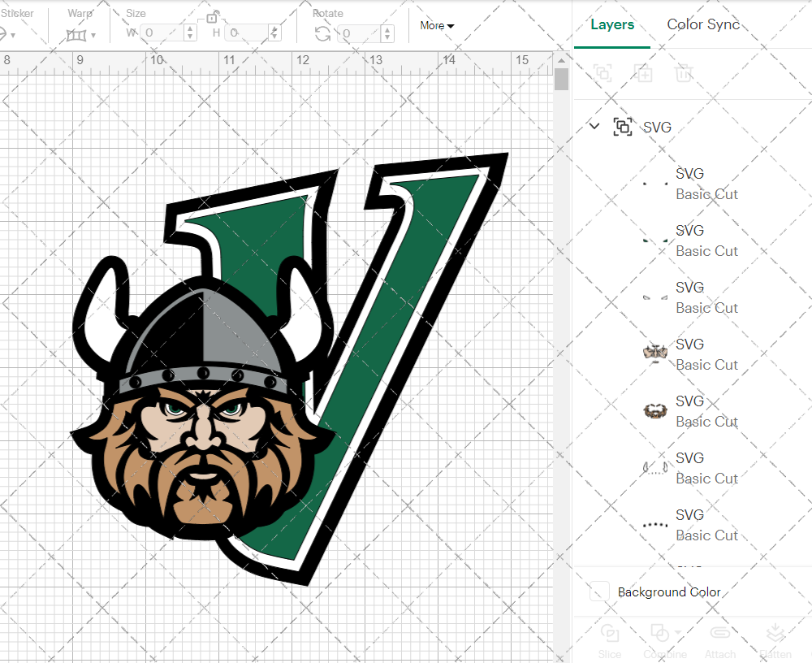Click the group icon next to the SVG layer

click(623, 127)
